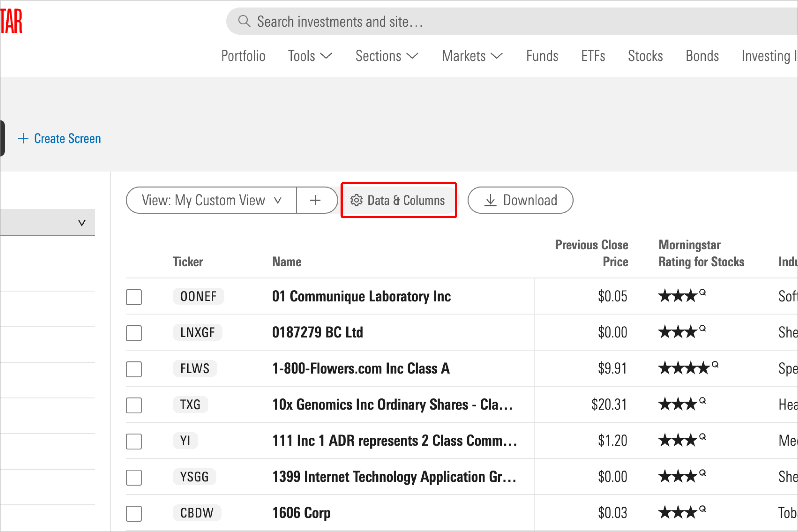Tick the TXG row checkbox
The width and height of the screenshot is (798, 532).
click(x=134, y=405)
